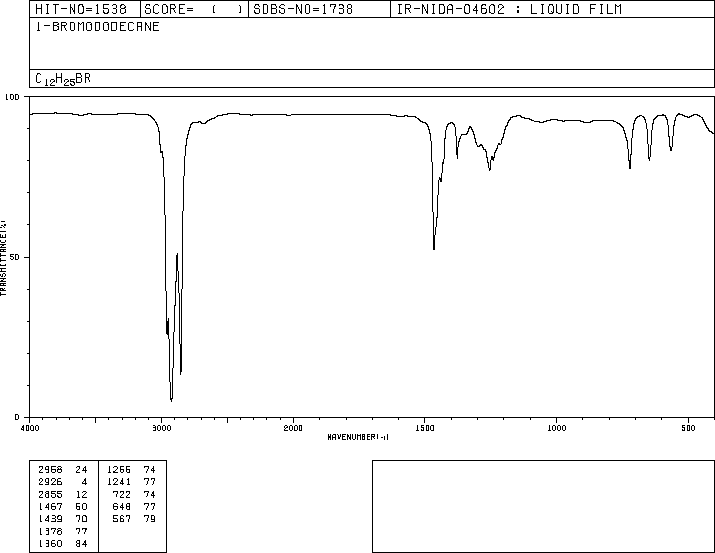The width and height of the screenshot is (715, 553).
Task: Click transmittance value 77 beside 648
Action: pyautogui.click(x=150, y=506)
